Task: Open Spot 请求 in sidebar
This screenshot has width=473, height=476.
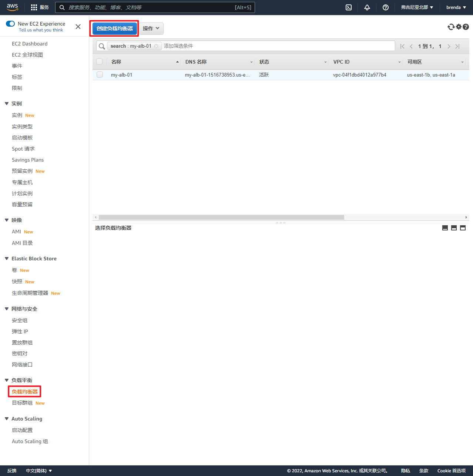Action: (x=23, y=149)
